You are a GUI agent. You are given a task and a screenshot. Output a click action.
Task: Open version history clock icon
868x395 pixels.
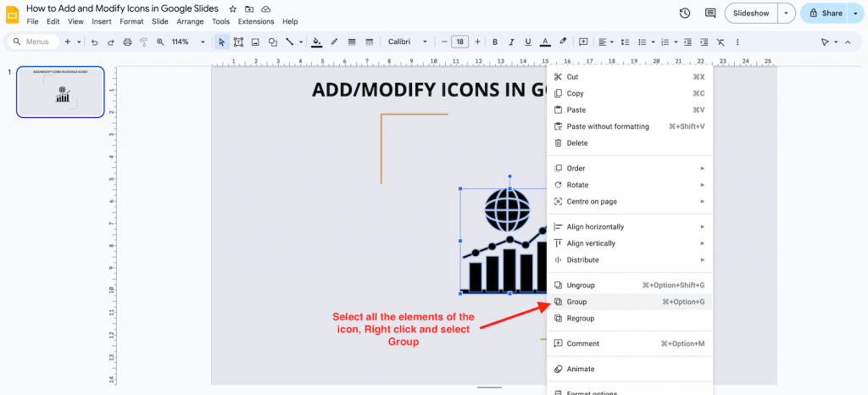[685, 14]
